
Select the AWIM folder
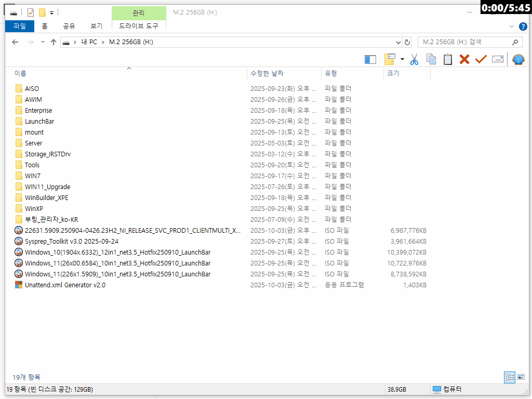click(x=33, y=99)
